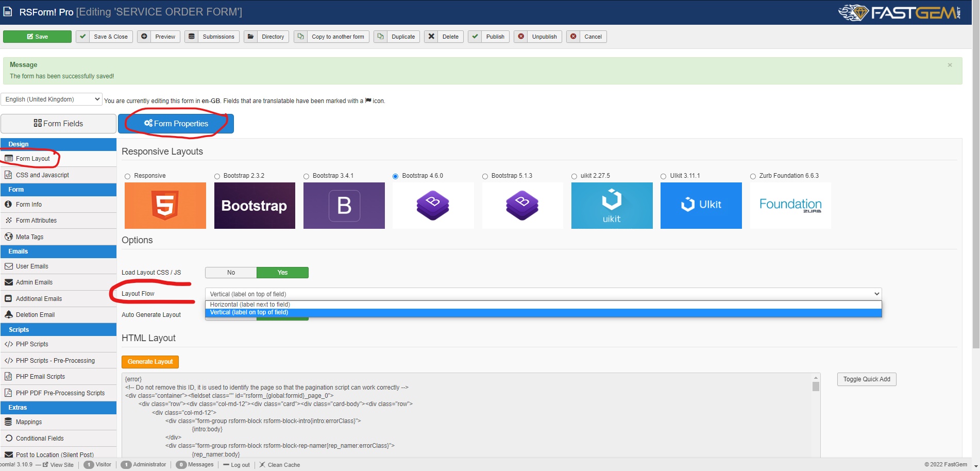
Task: Open the English (United Kingdom) language dropdown
Action: pyautogui.click(x=52, y=99)
